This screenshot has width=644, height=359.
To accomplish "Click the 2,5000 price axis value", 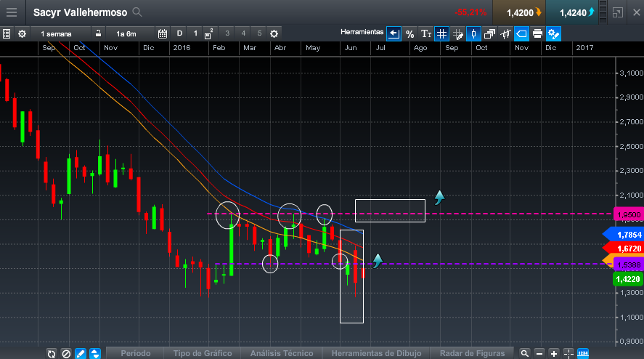I will (631, 146).
